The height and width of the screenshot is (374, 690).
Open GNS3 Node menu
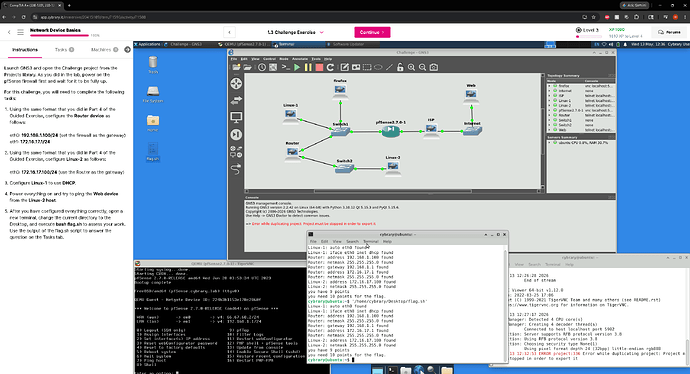[284, 59]
